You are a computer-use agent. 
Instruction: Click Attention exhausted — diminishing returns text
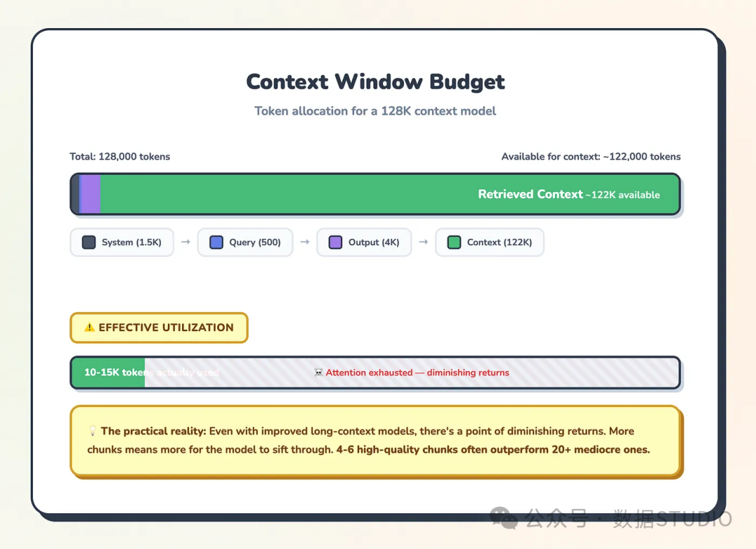pyautogui.click(x=417, y=373)
